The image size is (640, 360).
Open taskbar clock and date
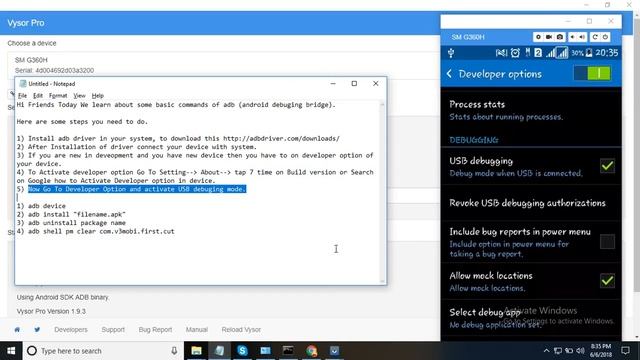tap(601, 351)
